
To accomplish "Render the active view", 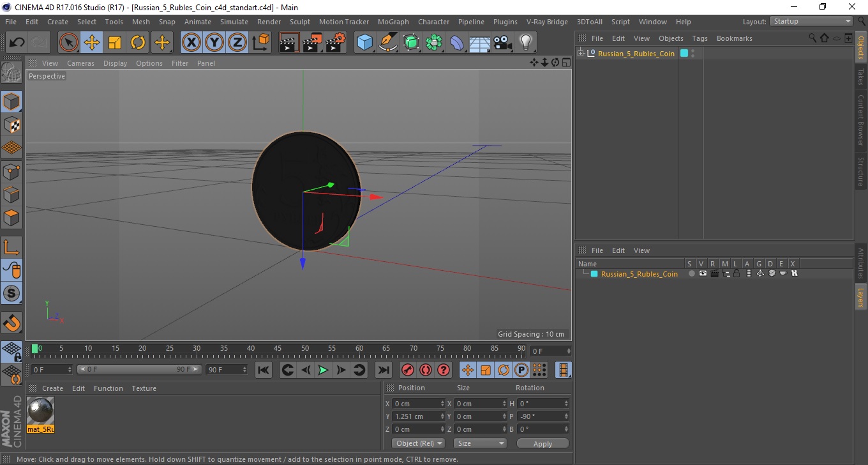I will coord(289,43).
